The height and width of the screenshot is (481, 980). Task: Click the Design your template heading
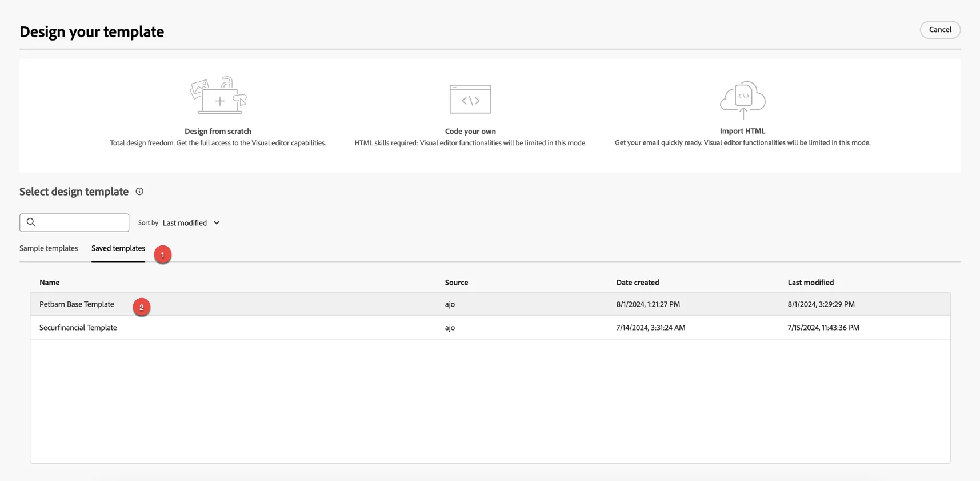pyautogui.click(x=91, y=31)
